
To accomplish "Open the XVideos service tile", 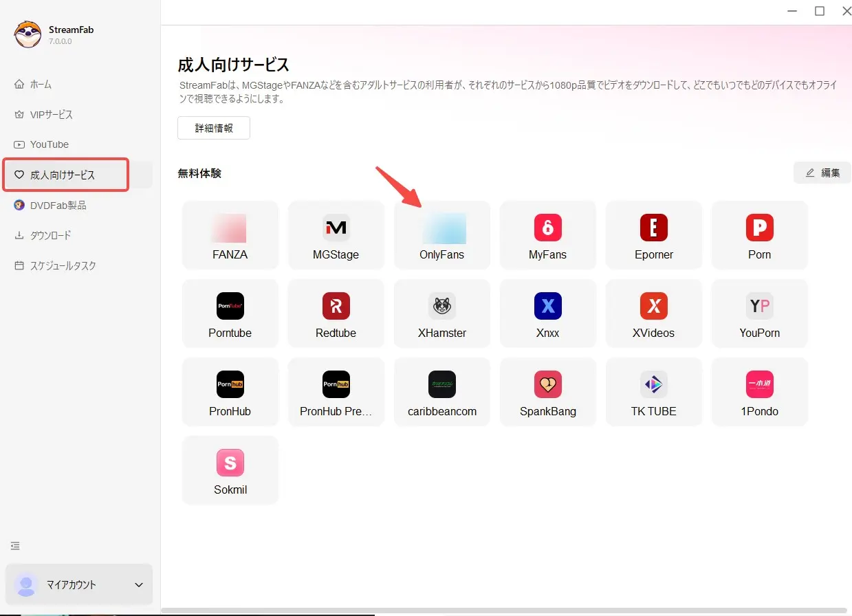I will (x=654, y=313).
